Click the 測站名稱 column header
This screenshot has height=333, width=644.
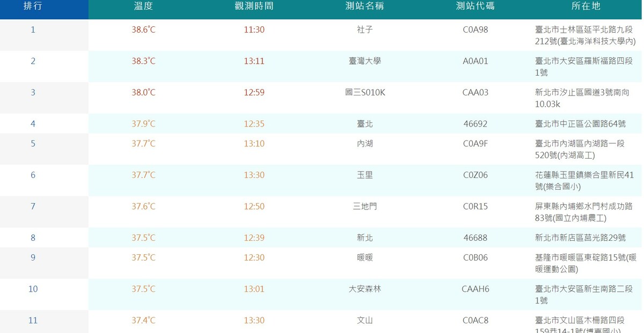click(x=364, y=6)
